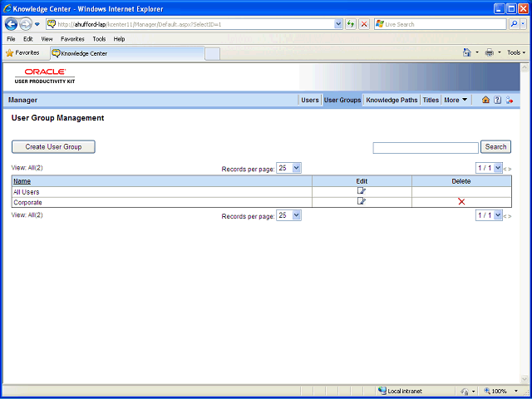This screenshot has width=532, height=399.
Task: Refresh the page with green arrows icon
Action: click(x=351, y=24)
